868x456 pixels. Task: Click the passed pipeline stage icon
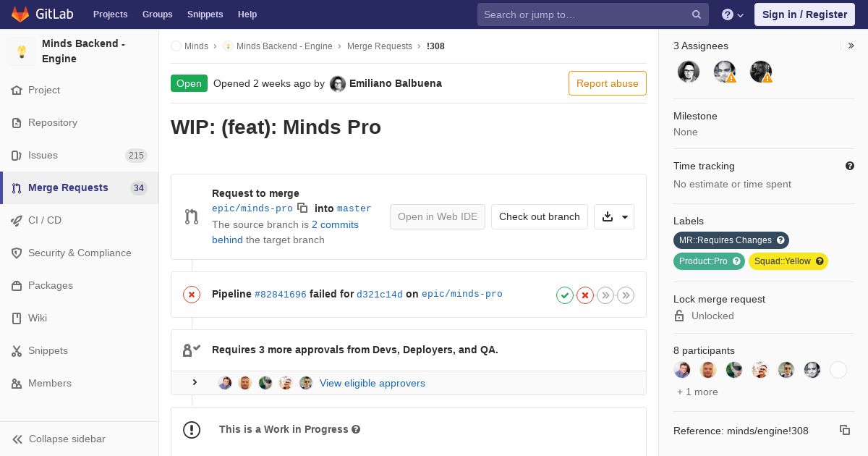[x=565, y=295]
